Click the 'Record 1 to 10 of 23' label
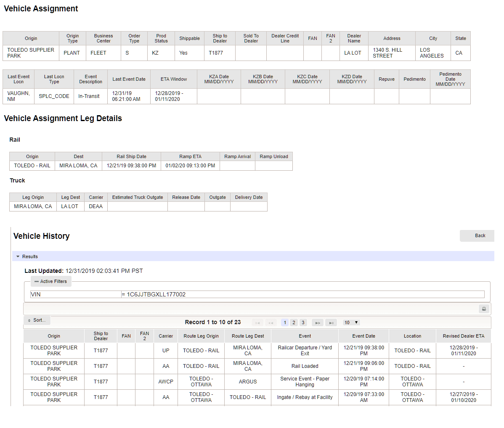504x428 pixels. [213, 322]
